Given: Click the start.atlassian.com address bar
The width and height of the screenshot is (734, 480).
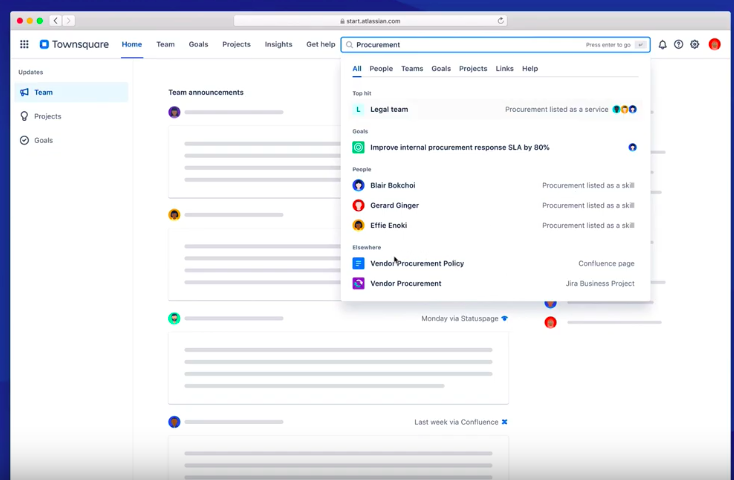Looking at the screenshot, I should click(x=370, y=21).
